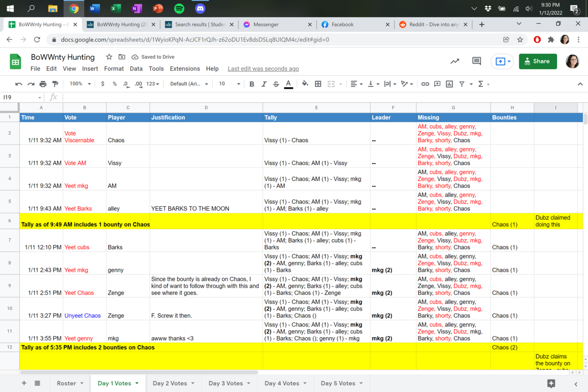The height and width of the screenshot is (392, 588).
Task: Open the last edit history link
Action: [263, 69]
